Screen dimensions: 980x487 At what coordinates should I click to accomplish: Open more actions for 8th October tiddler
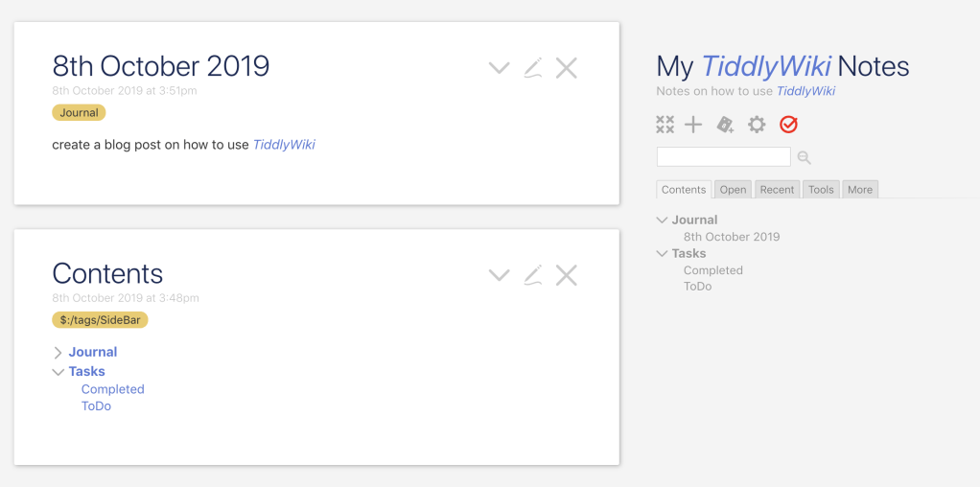pyautogui.click(x=499, y=68)
